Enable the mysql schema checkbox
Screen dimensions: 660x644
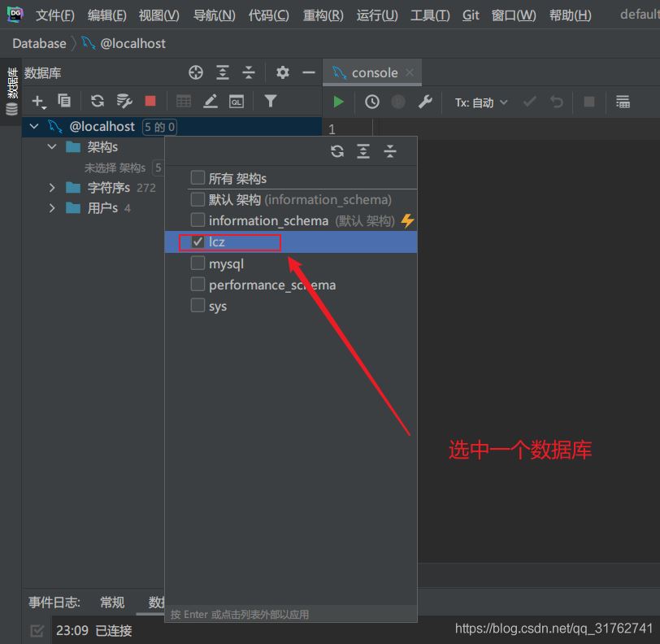(198, 263)
